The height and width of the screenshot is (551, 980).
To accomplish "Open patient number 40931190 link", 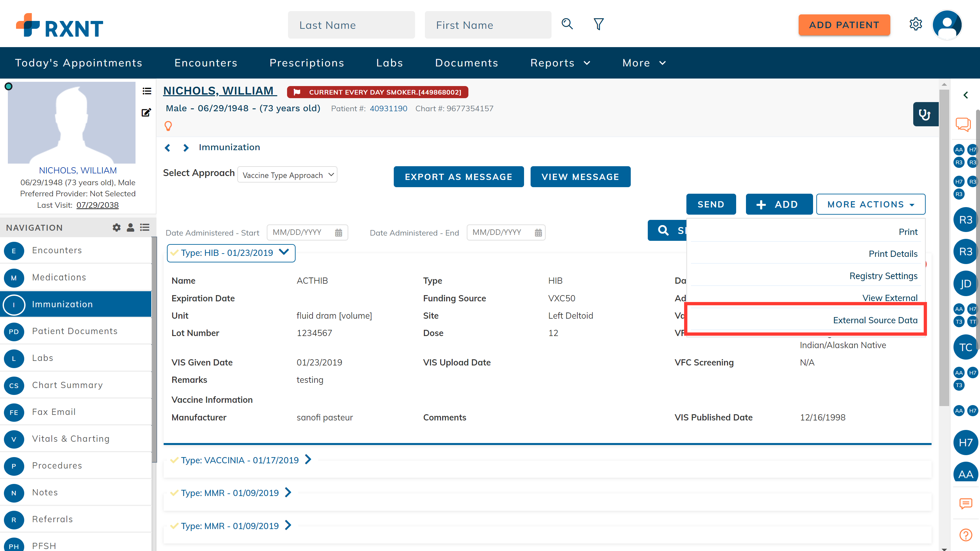I will coord(389,108).
